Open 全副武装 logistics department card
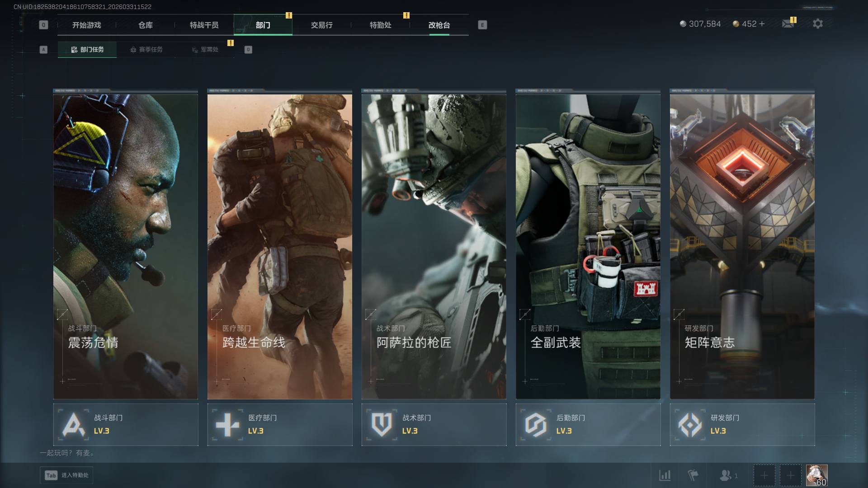The height and width of the screenshot is (488, 868). [588, 246]
